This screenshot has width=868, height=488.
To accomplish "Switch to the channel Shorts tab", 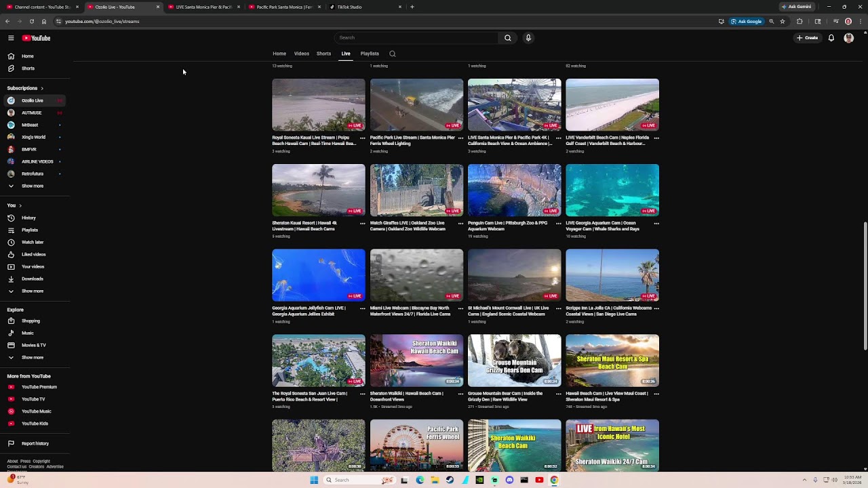I will pyautogui.click(x=324, y=54).
